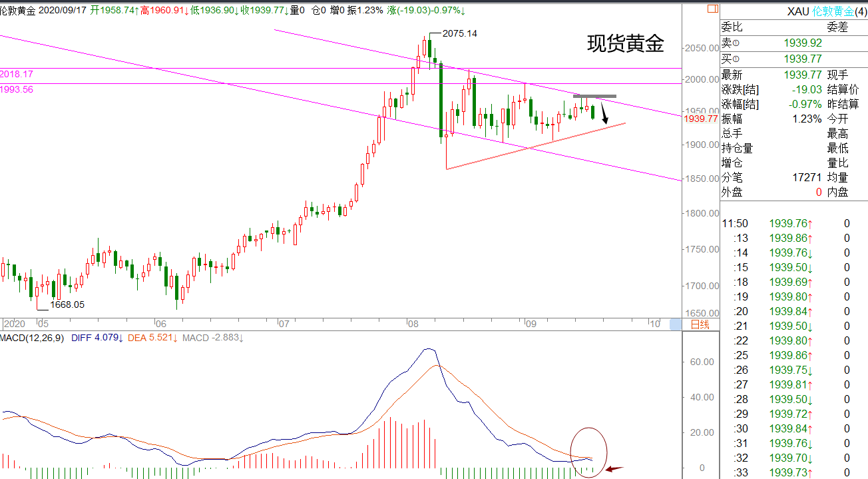
Task: Select the 振1.23% amplitude in header
Action: pyautogui.click(x=365, y=10)
